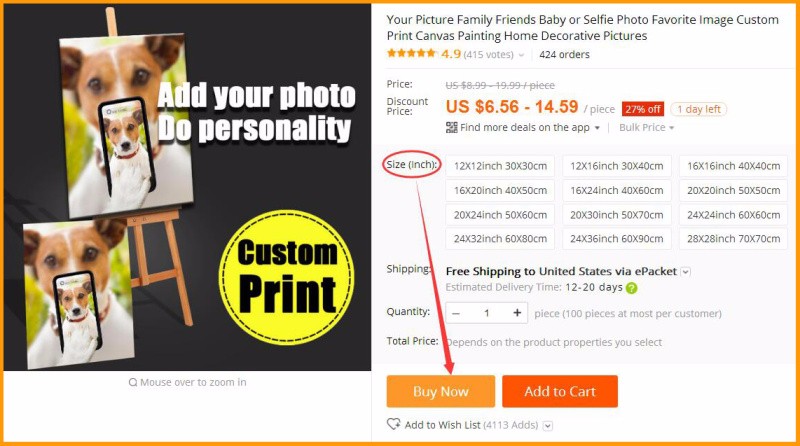This screenshot has width=800, height=446.
Task: Select size 12X12inch 30X30cm
Action: pyautogui.click(x=500, y=166)
